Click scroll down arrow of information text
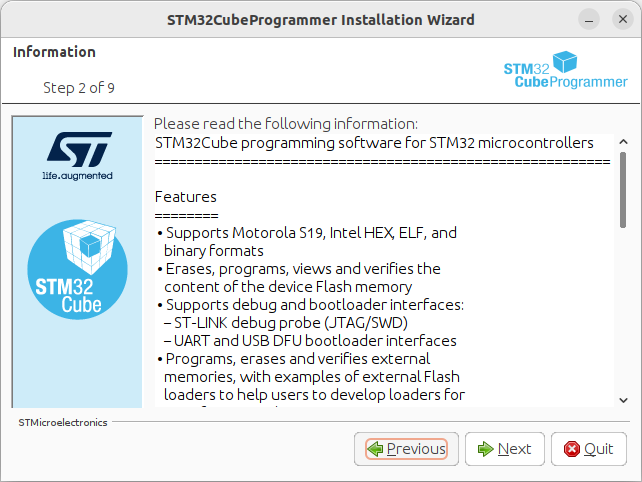The image size is (642, 482). (x=623, y=400)
